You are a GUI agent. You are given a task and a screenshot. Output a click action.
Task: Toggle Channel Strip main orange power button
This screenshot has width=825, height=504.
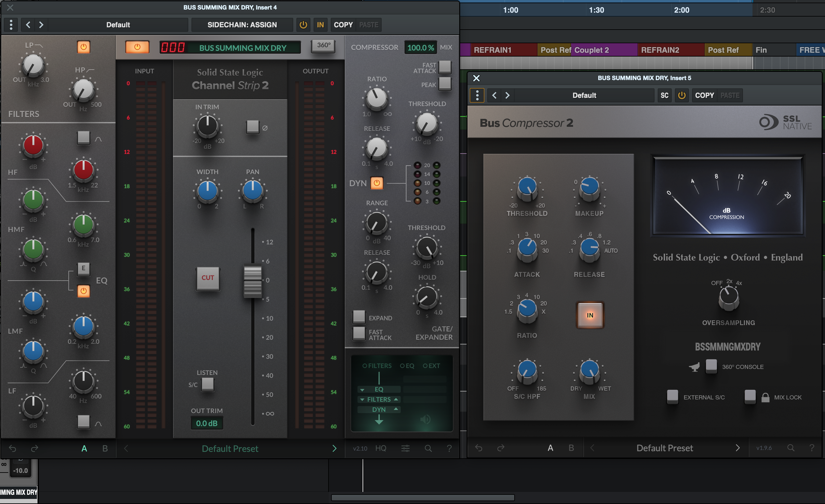137,47
